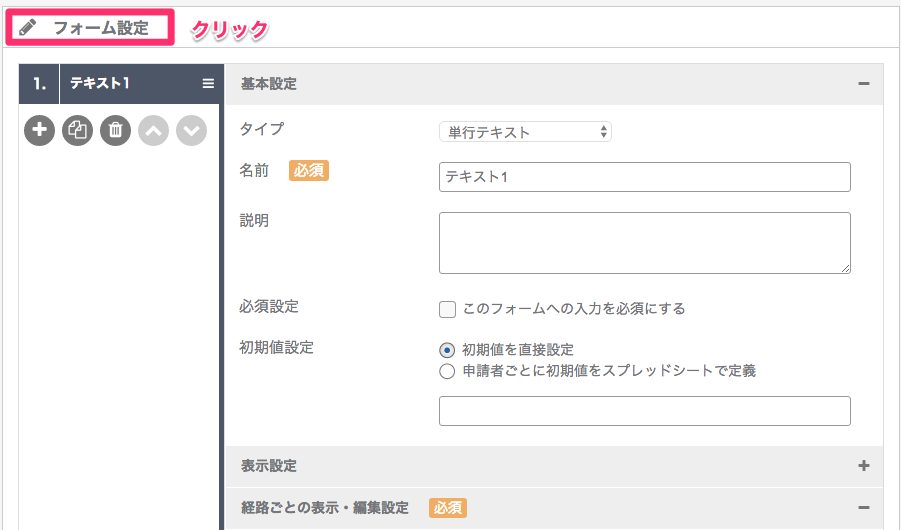The image size is (901, 530).
Task: Click the 必須設定 label
Action: click(269, 306)
